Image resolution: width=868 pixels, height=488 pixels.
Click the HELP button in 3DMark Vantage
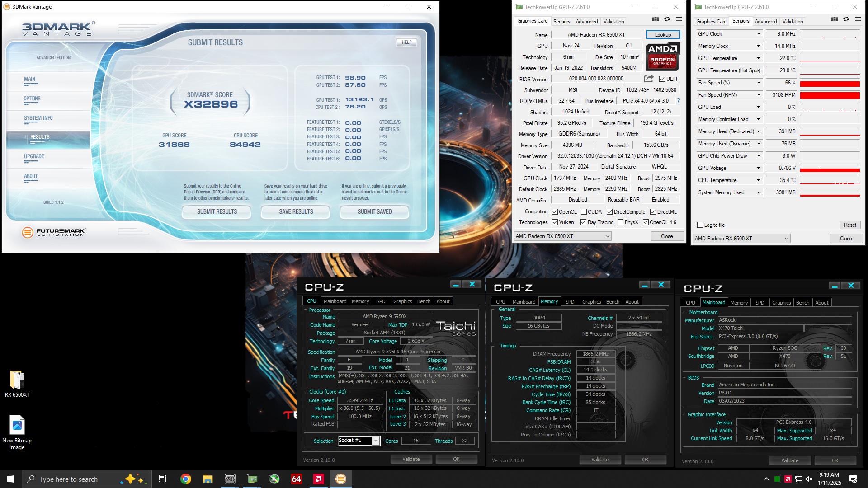tap(406, 42)
